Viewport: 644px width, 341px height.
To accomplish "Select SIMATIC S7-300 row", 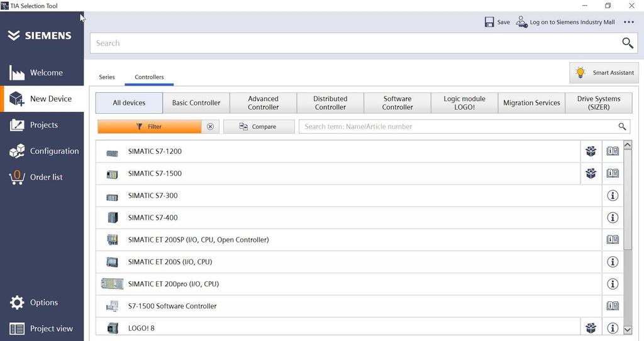I will coord(348,196).
